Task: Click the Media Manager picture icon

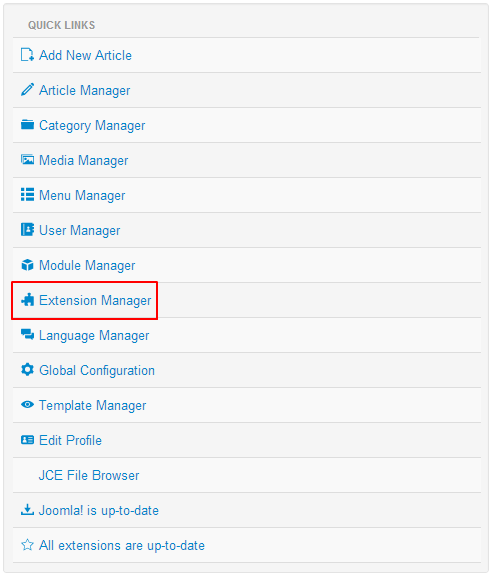Action: click(x=27, y=160)
